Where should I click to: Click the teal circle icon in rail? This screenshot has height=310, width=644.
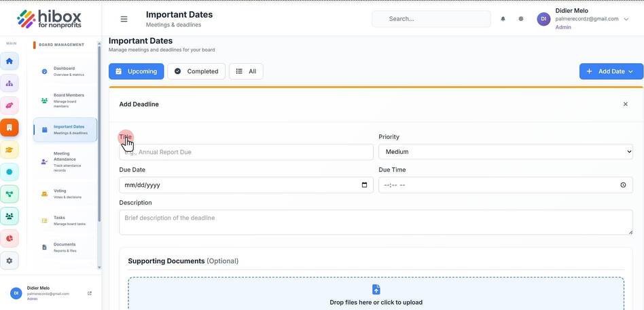coord(10,172)
